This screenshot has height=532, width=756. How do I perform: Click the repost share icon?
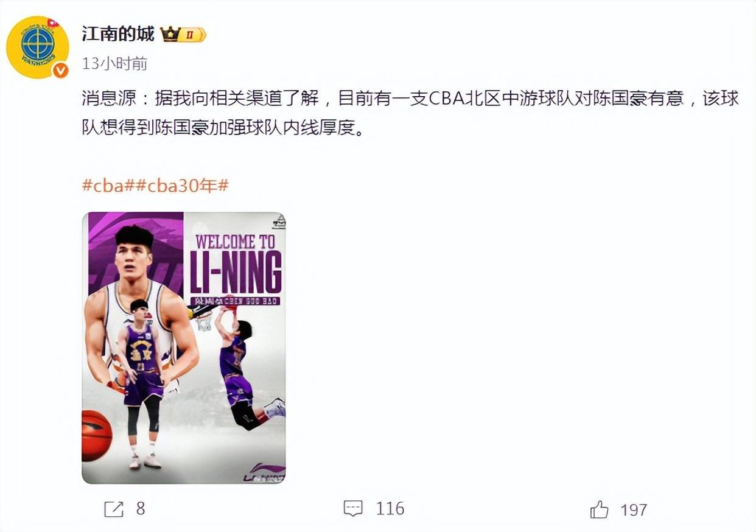114,509
